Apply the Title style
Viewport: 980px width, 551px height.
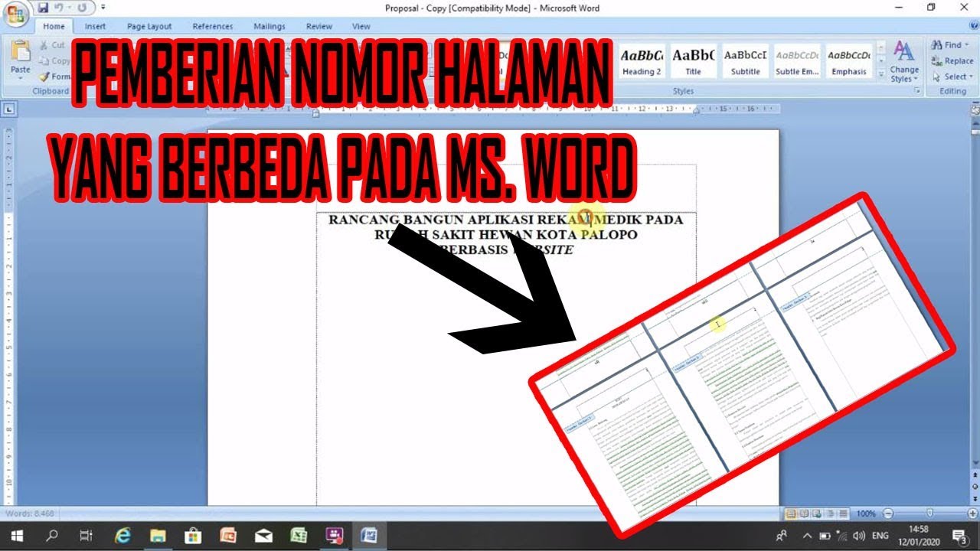(693, 61)
